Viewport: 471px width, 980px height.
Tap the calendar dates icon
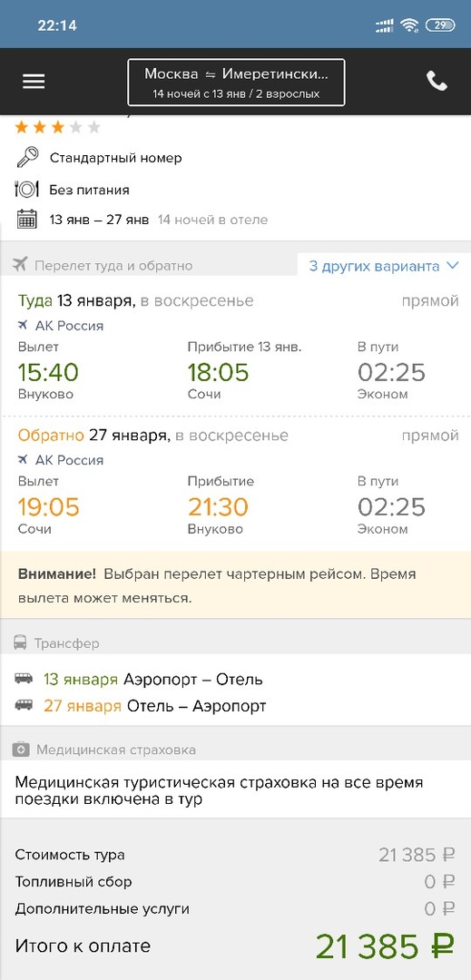point(27,220)
